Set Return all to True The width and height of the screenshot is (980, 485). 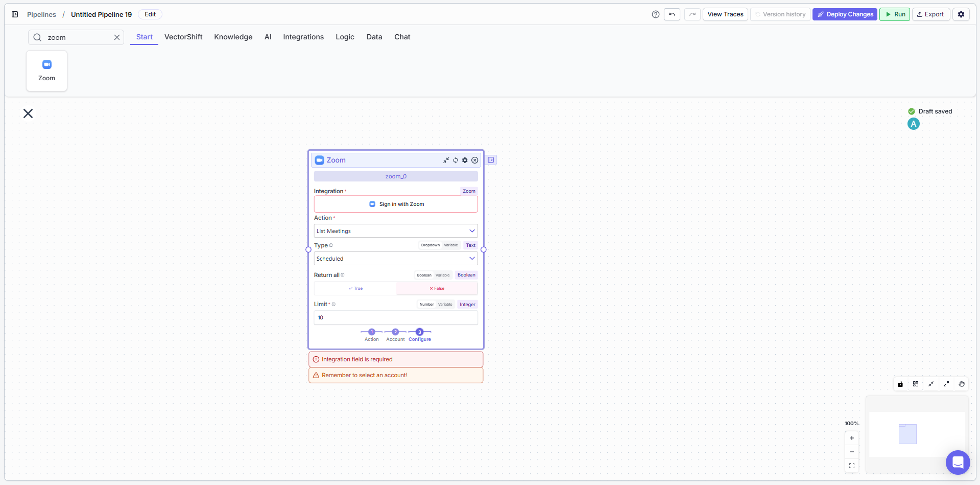click(355, 288)
